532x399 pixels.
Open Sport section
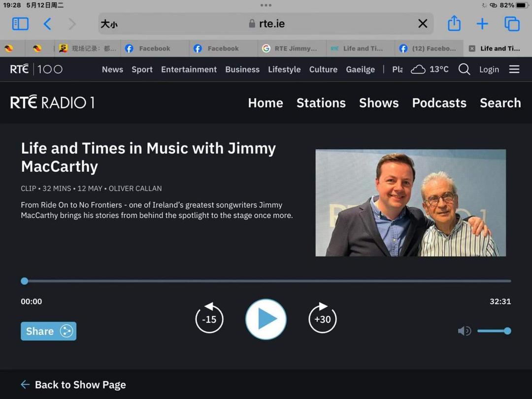click(142, 69)
